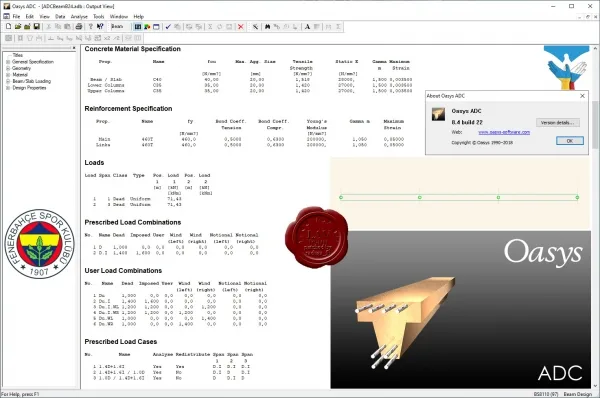Open the Edit menu

tap(29, 16)
